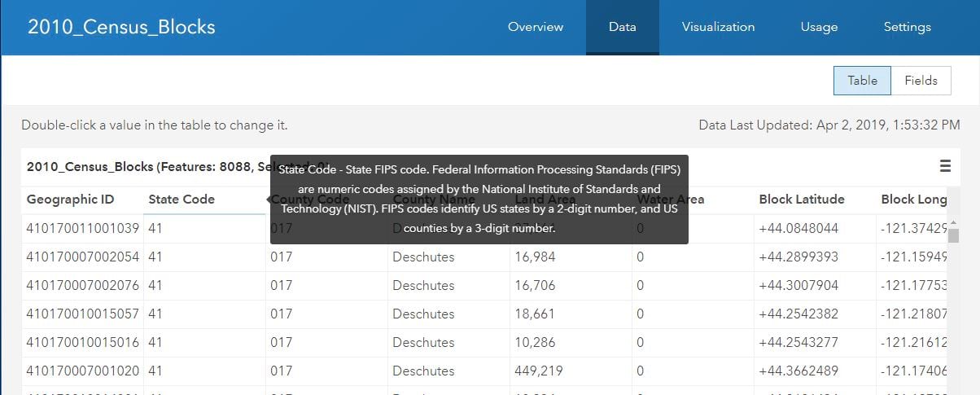Click the vertical table scrollbar thumb
This screenshot has height=395, width=980.
point(954,235)
